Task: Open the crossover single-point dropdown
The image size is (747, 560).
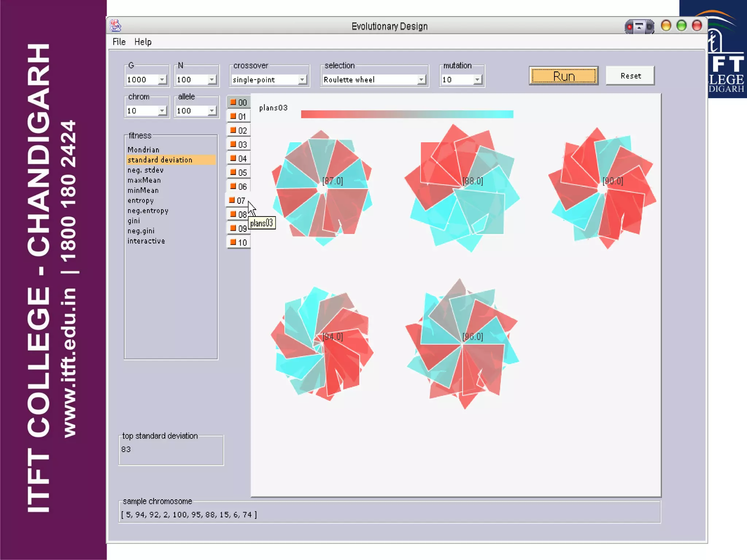Action: (x=302, y=79)
